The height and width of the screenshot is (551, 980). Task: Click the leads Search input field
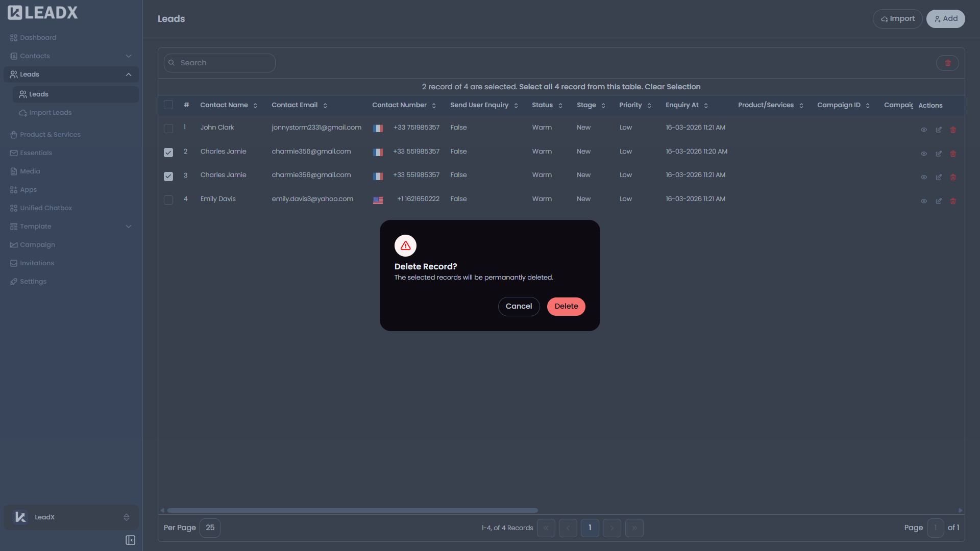(225, 63)
